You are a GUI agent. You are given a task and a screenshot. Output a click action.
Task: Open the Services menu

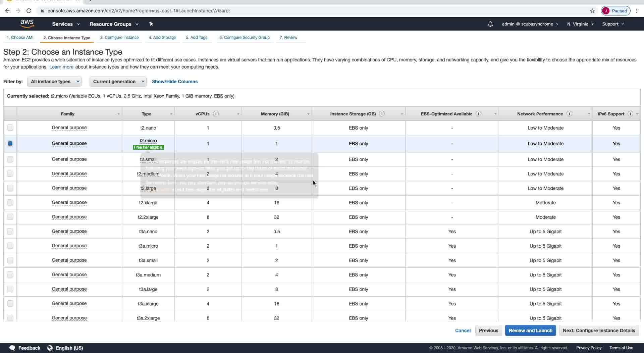pos(66,24)
